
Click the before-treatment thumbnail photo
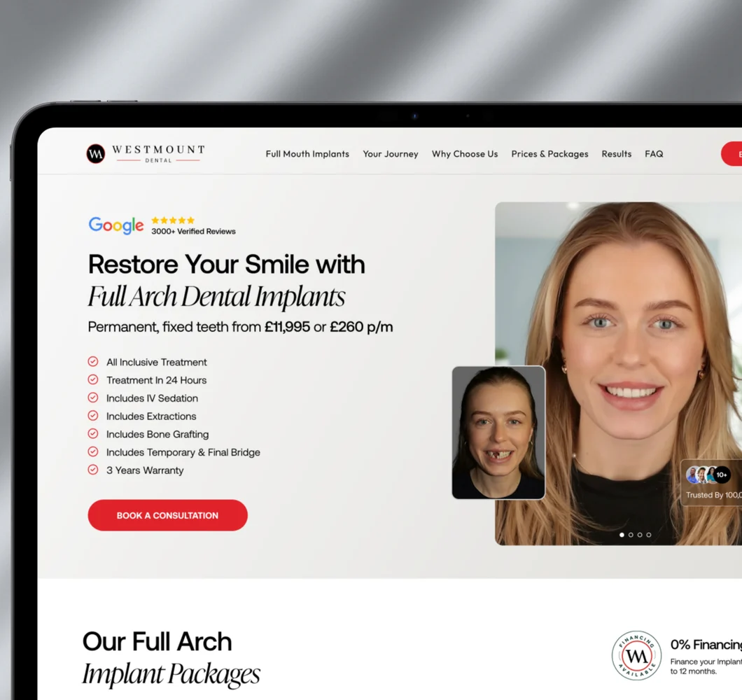pyautogui.click(x=499, y=433)
